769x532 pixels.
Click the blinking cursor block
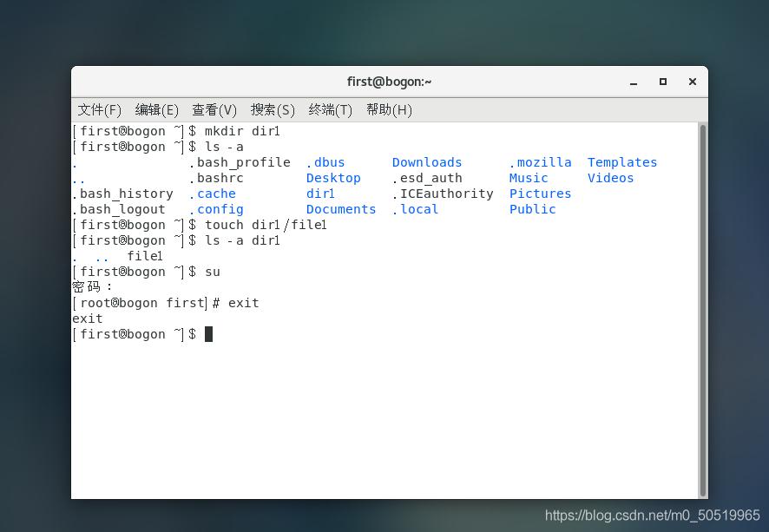coord(208,334)
